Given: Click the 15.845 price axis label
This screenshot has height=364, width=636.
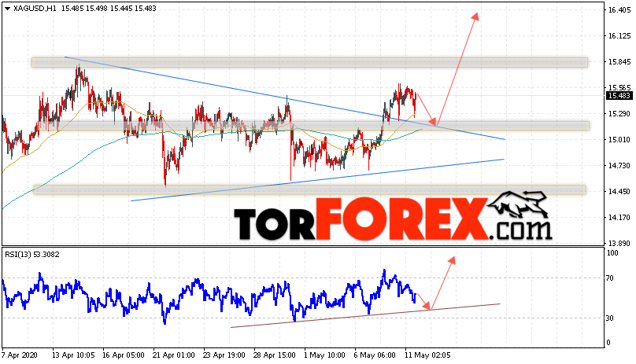Looking at the screenshot, I should click(619, 62).
